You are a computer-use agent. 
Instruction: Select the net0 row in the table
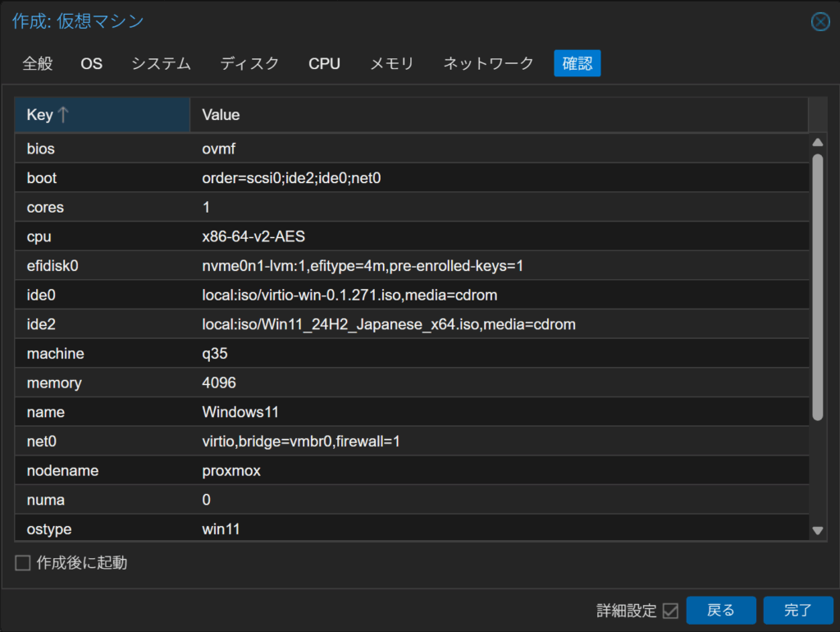tap(410, 442)
